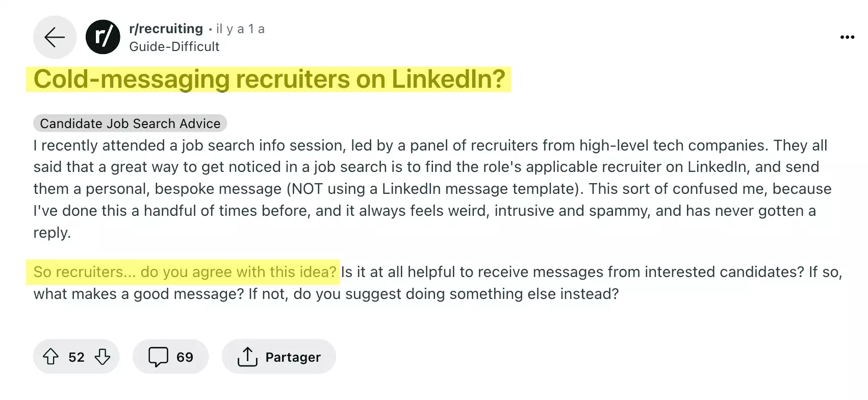Select the Candidate Job Search Advice flair
Viewport: 868px width, 400px height.
130,123
